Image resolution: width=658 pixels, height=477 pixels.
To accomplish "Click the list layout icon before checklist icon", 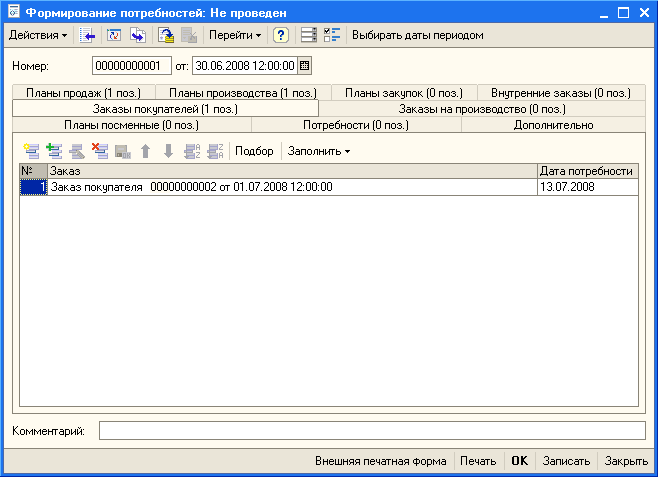I will 309,35.
